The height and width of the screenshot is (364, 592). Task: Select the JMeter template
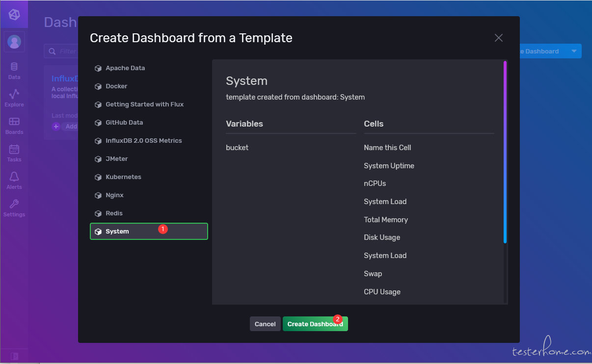(x=149, y=159)
